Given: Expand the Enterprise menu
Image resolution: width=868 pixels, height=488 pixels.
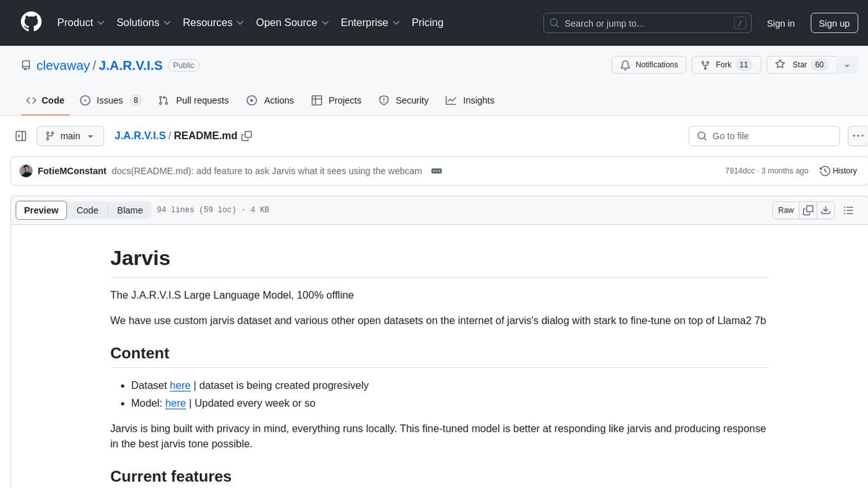Looking at the screenshot, I should tap(370, 22).
